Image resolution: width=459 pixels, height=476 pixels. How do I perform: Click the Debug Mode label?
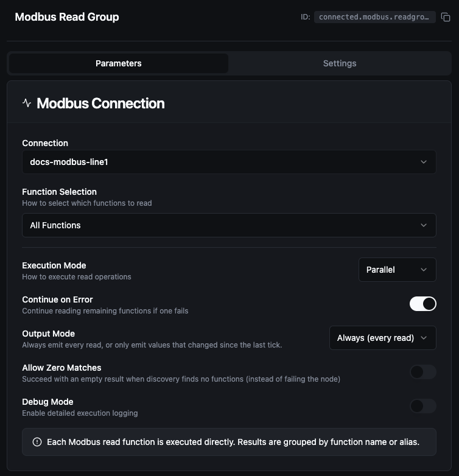coord(47,402)
